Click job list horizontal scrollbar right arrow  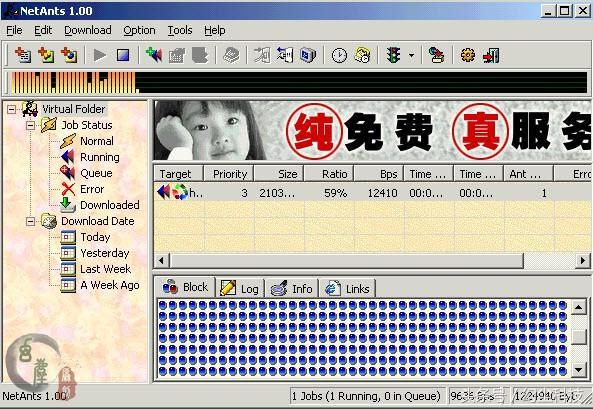[583, 260]
